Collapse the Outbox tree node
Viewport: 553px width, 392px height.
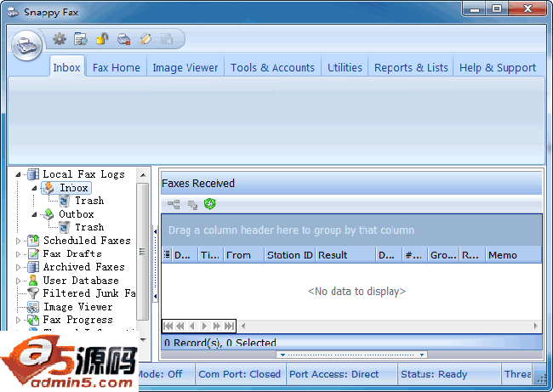(34, 214)
